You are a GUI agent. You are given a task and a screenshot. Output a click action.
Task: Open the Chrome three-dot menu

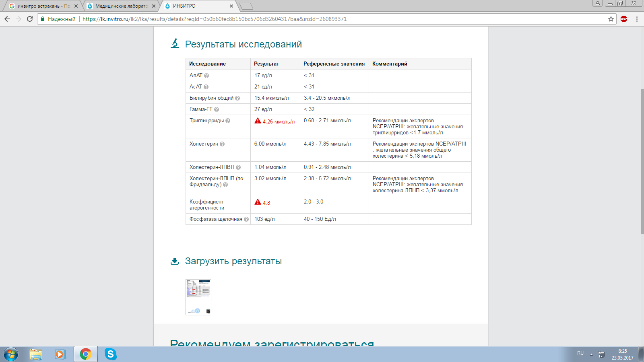pos(637,19)
